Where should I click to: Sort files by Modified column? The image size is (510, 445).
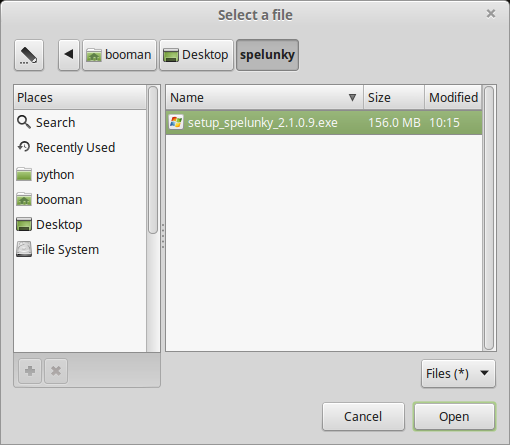tap(453, 97)
